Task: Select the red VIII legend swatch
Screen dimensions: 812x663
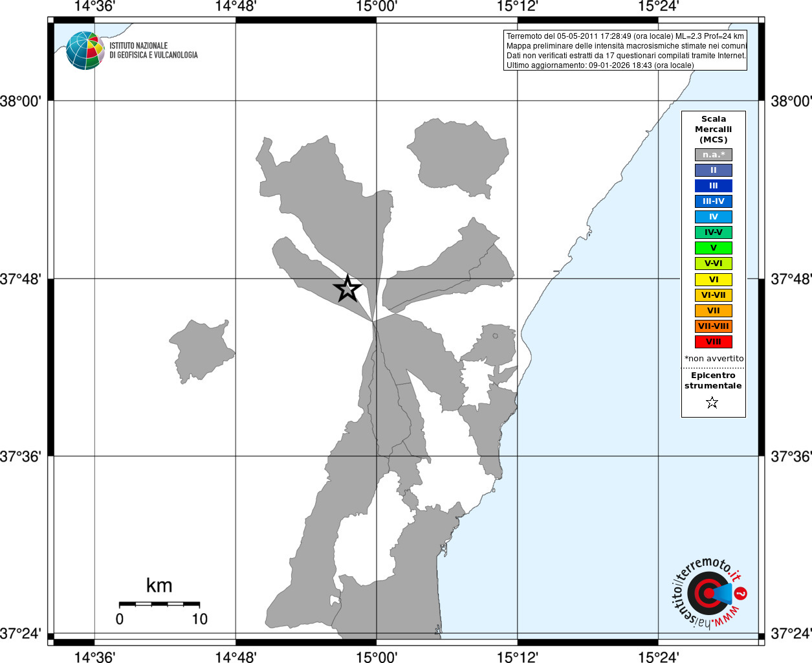Action: click(714, 342)
